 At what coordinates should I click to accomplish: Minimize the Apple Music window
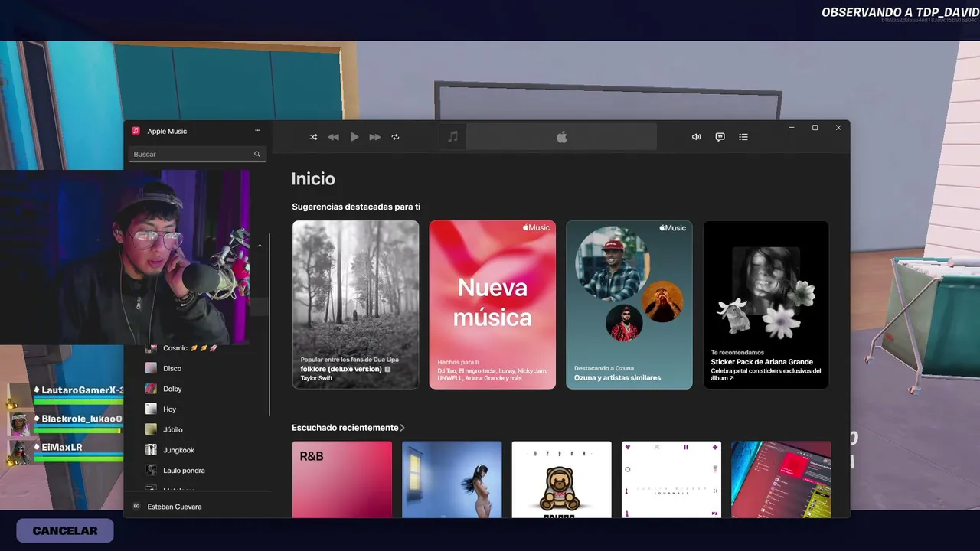(x=792, y=128)
